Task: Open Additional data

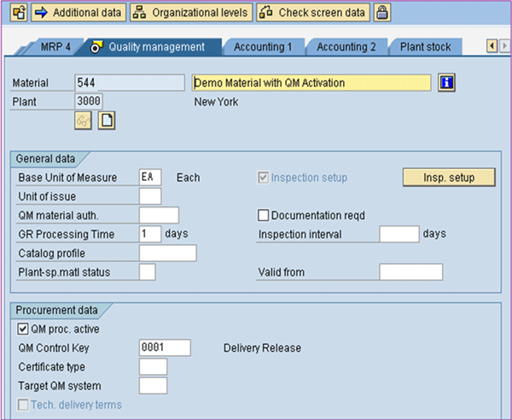Action: [x=79, y=12]
